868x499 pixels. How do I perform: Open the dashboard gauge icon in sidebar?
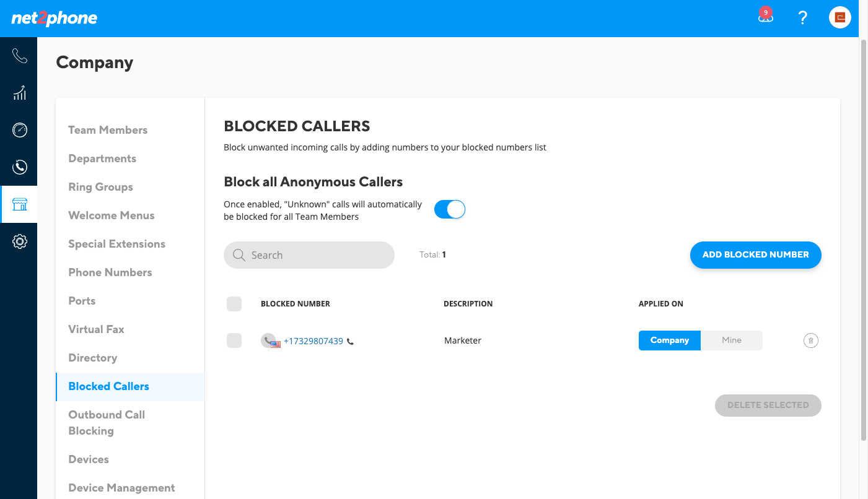click(x=19, y=130)
